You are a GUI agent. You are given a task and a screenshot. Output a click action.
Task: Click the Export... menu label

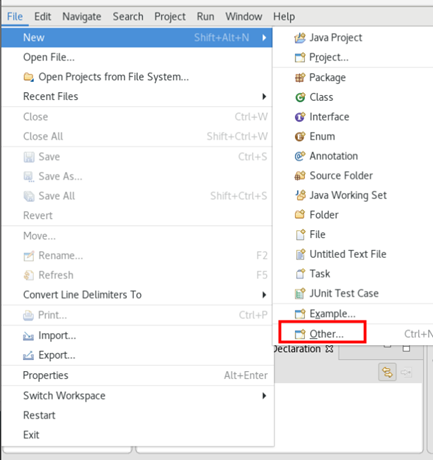click(x=57, y=355)
